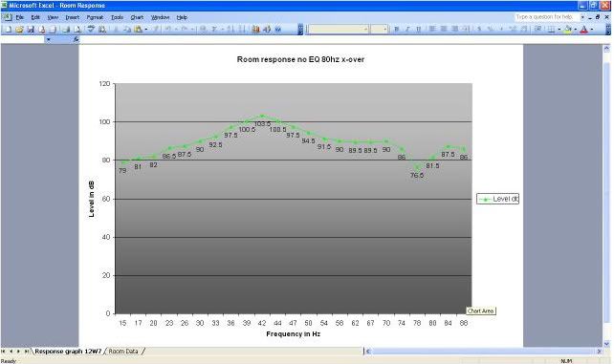Click the Open file folder icon
This screenshot has height=364, width=614.
click(19, 30)
